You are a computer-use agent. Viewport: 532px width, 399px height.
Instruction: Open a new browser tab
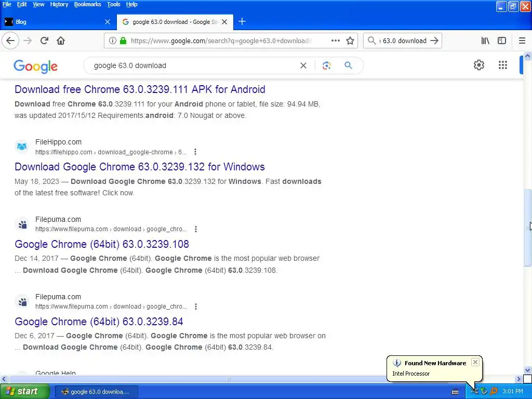[x=242, y=22]
